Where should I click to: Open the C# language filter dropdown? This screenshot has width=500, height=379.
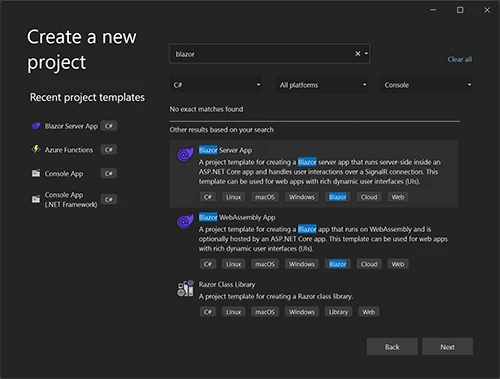coord(216,85)
